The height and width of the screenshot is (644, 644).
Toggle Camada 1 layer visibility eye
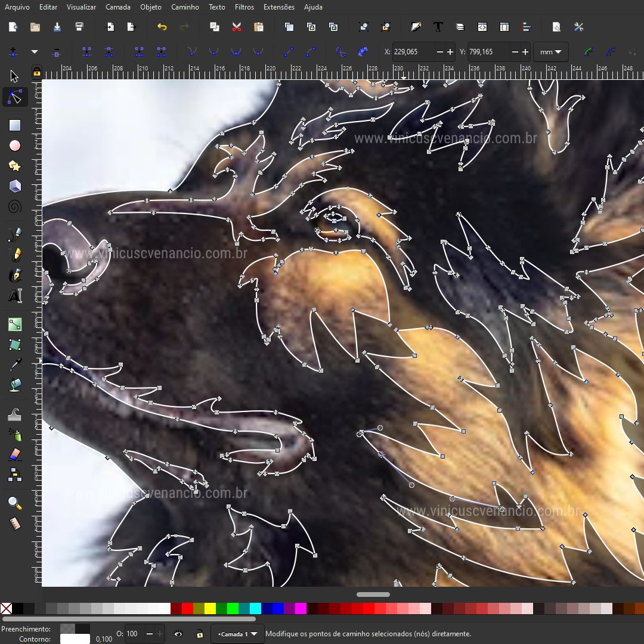pyautogui.click(x=178, y=634)
